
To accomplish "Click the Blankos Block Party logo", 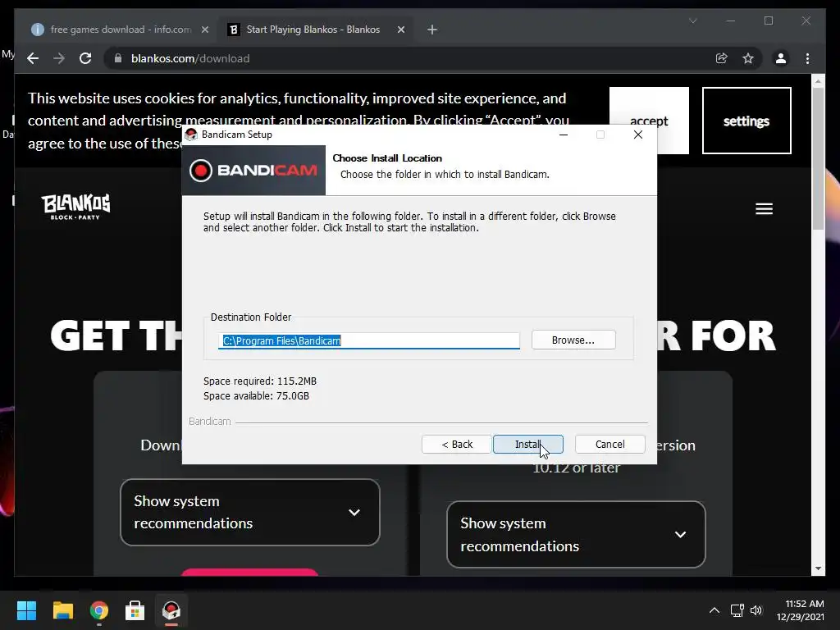I will click(75, 207).
